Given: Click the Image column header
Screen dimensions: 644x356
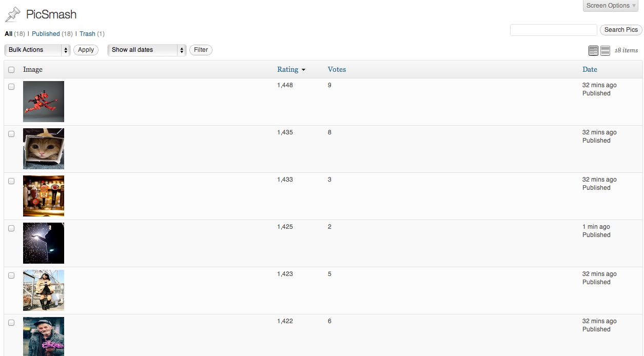Looking at the screenshot, I should pyautogui.click(x=33, y=69).
